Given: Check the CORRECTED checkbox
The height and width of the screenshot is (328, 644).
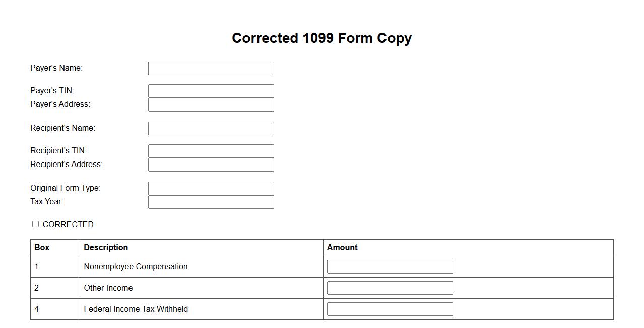Looking at the screenshot, I should (x=35, y=224).
